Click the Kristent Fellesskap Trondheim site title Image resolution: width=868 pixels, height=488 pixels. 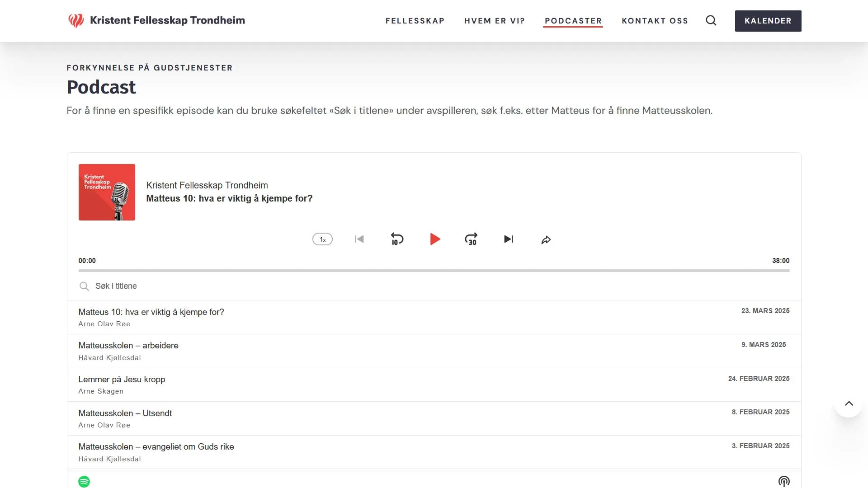[167, 20]
